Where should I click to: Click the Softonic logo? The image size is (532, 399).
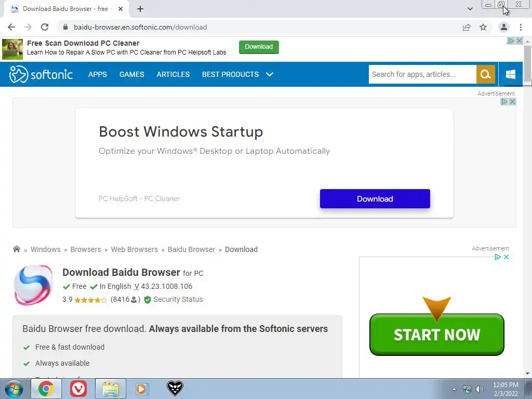pos(41,74)
